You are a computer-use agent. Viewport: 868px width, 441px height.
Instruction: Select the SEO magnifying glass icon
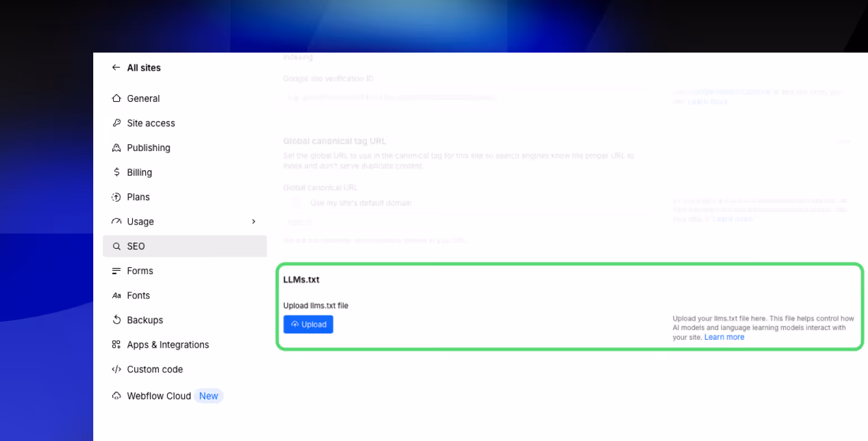117,246
